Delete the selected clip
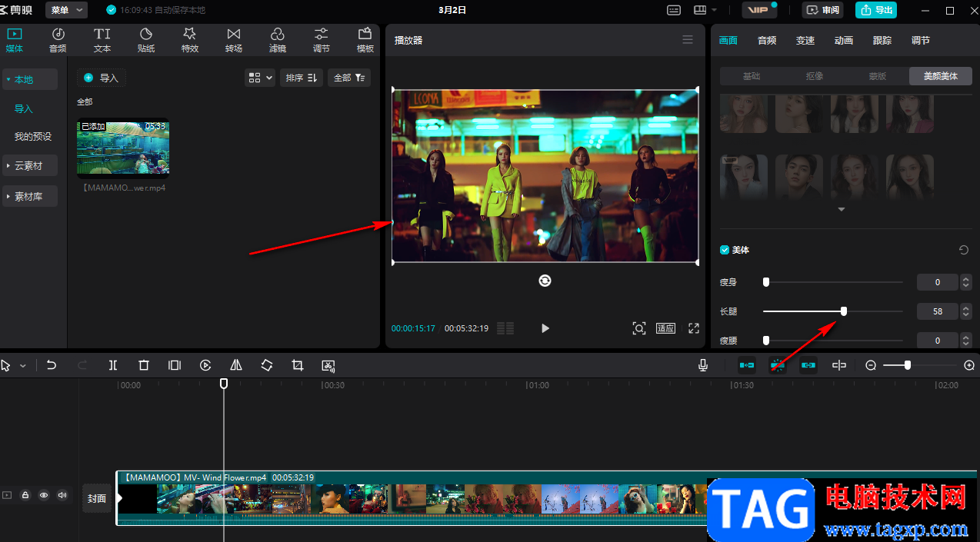This screenshot has width=980, height=542. (144, 366)
